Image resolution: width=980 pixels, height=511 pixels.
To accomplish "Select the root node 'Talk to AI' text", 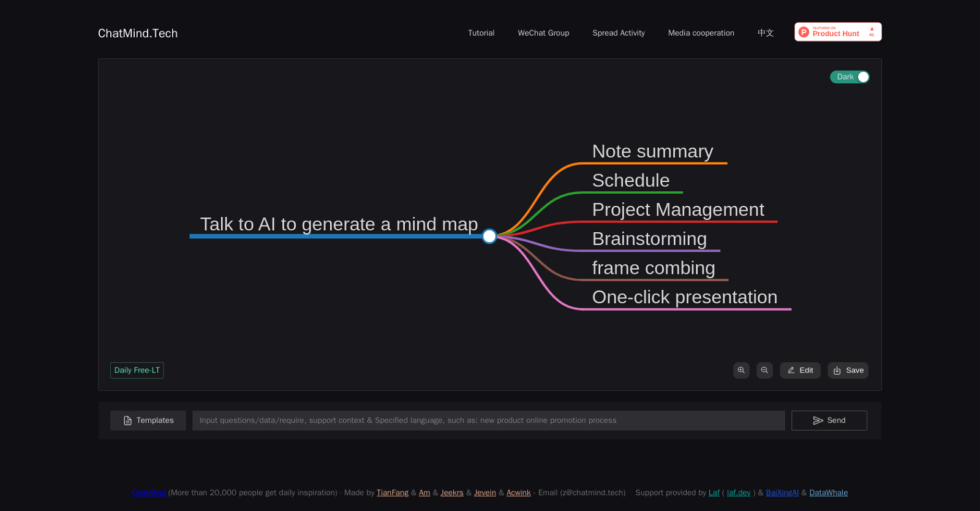I will coord(339,224).
